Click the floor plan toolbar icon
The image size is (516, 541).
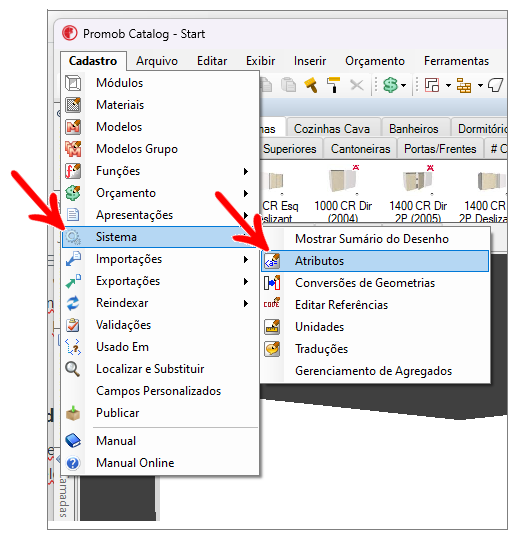(432, 85)
